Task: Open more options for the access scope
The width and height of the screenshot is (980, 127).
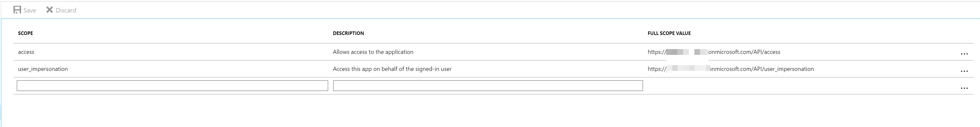Action: 964,54
